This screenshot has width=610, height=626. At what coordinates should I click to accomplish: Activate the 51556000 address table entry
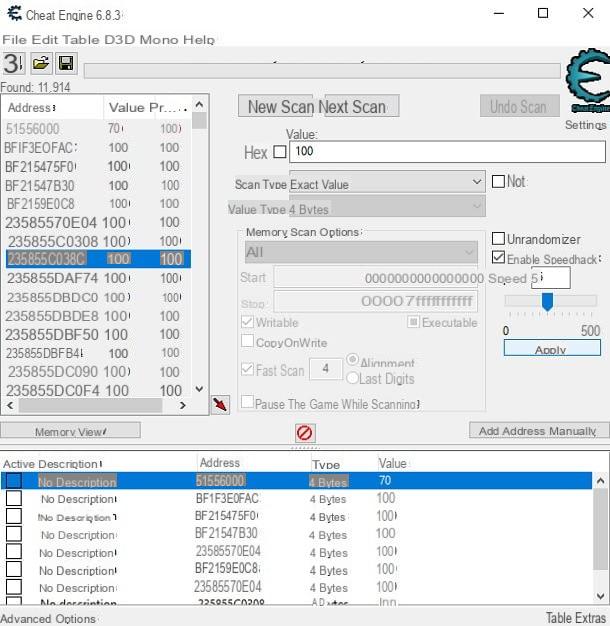pyautogui.click(x=14, y=481)
